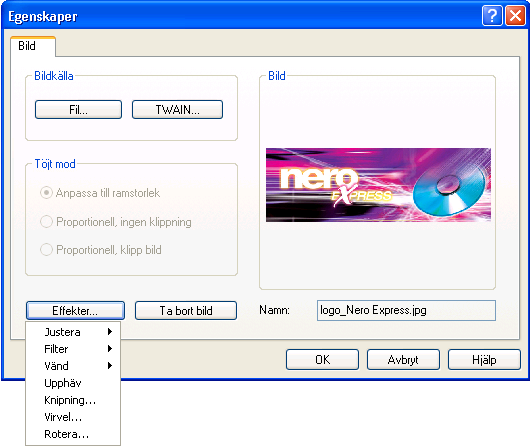
Task: Switch to the Bild tab
Action: point(33,46)
